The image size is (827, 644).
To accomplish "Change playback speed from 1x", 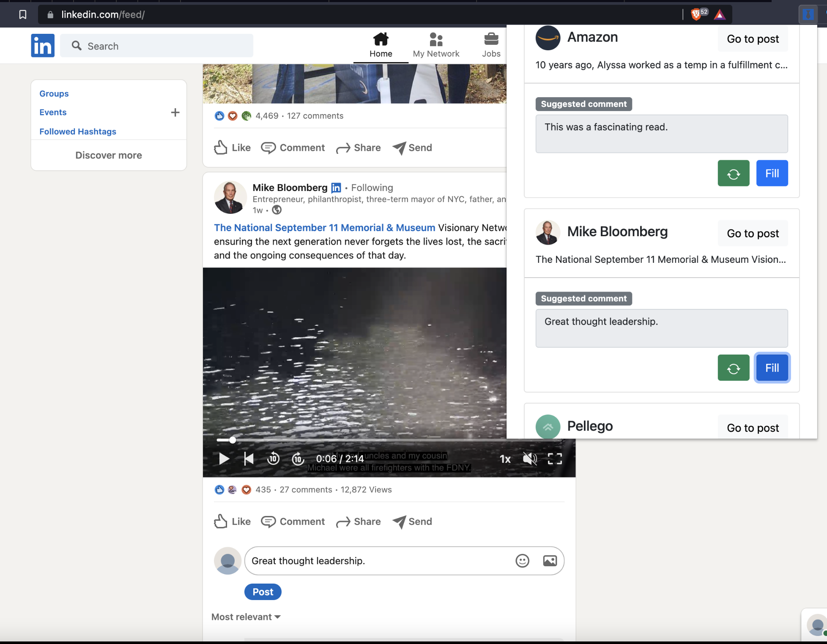I will [x=505, y=459].
